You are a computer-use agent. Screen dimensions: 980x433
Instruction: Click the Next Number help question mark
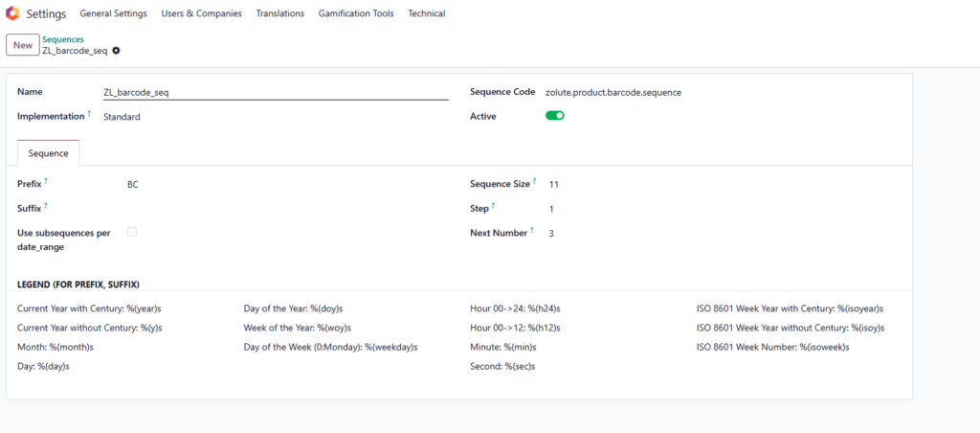point(532,230)
